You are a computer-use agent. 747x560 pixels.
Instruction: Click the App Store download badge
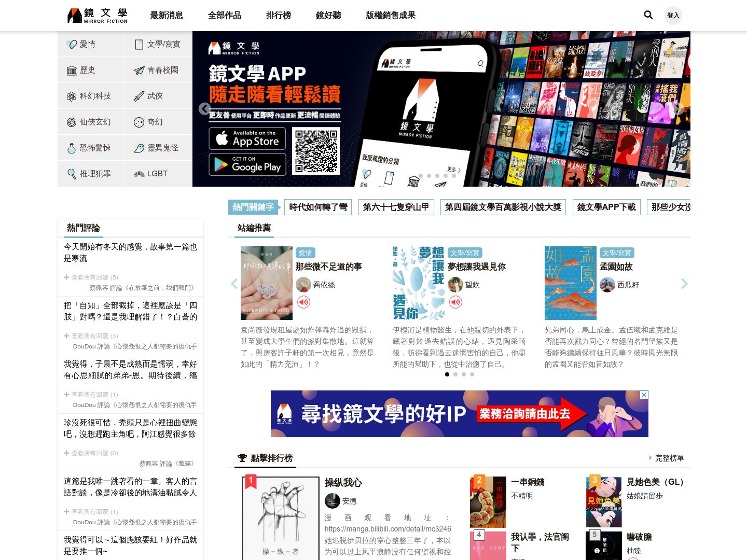(x=247, y=138)
